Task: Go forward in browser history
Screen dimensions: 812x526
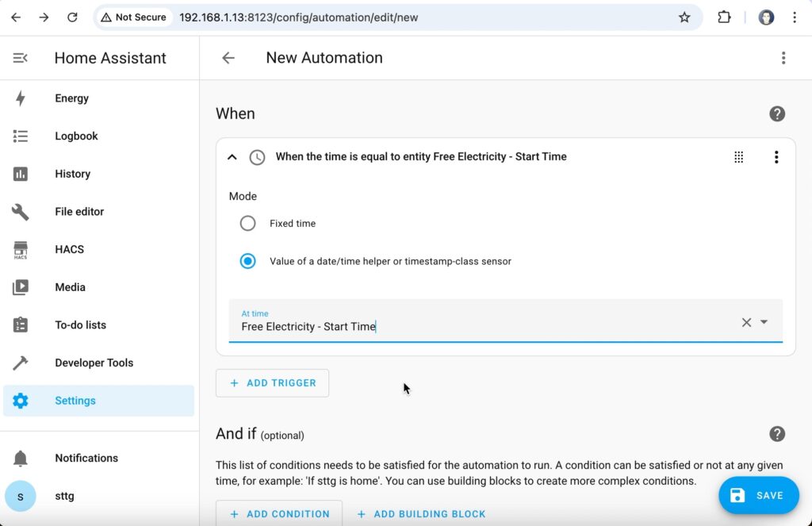Action: (44, 17)
